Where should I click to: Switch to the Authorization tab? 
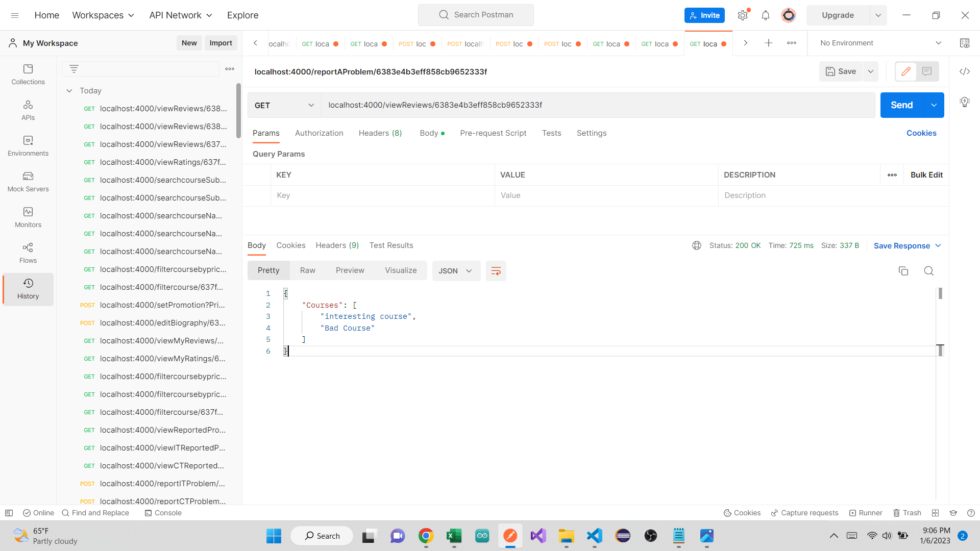(319, 133)
